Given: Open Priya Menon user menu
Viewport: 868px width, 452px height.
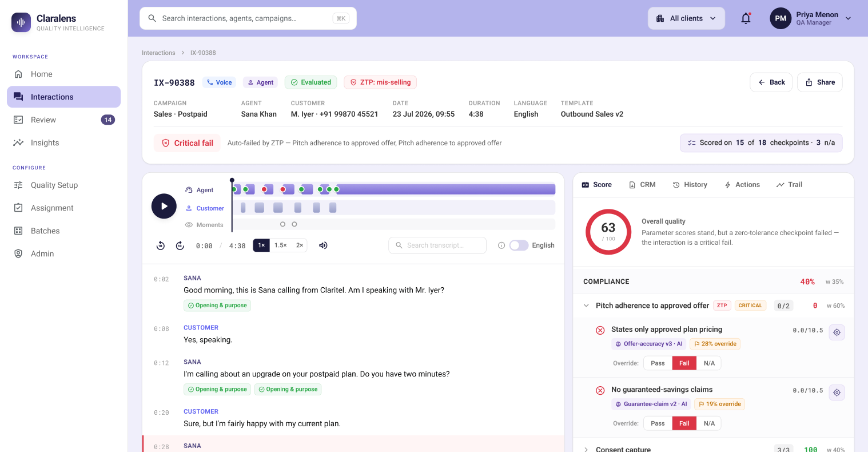Looking at the screenshot, I should click(811, 18).
